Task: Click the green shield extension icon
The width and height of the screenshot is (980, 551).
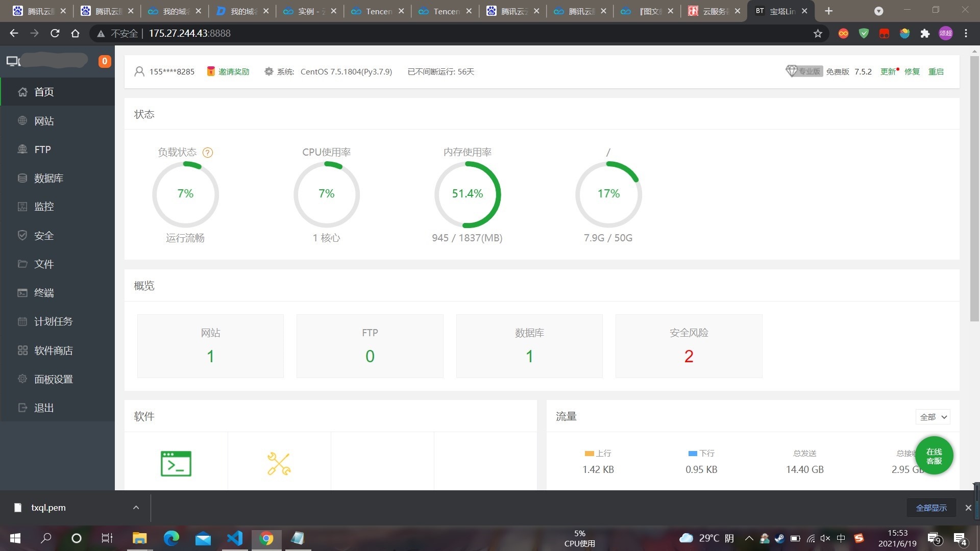Action: pyautogui.click(x=864, y=33)
